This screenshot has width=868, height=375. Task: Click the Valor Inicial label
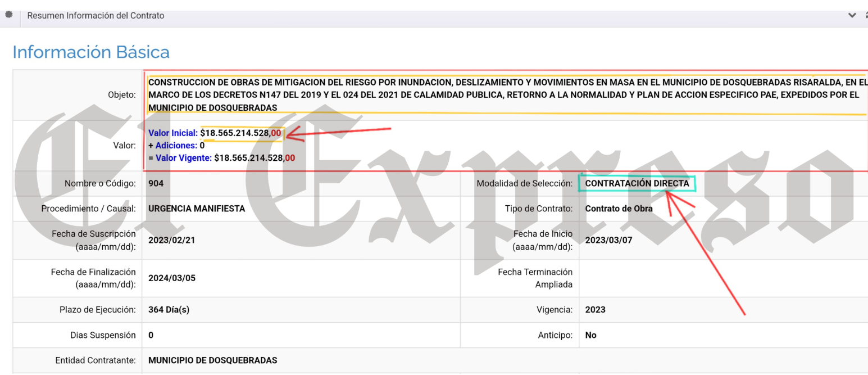pyautogui.click(x=173, y=133)
